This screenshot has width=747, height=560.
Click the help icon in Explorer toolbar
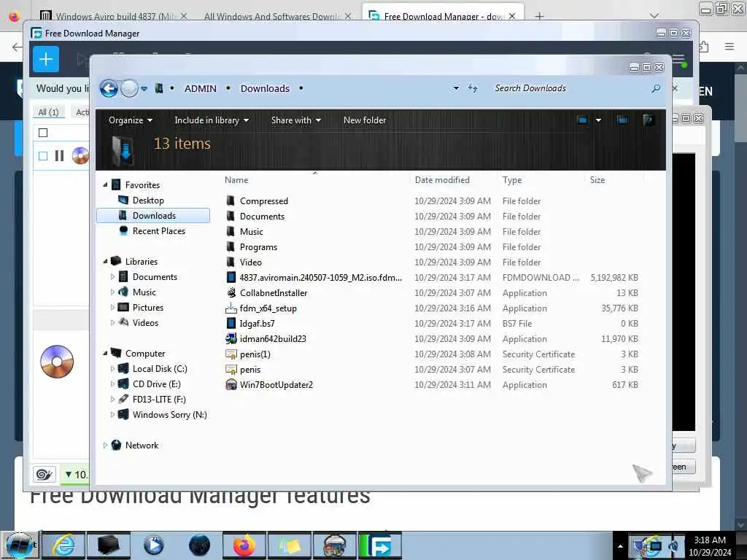648,120
